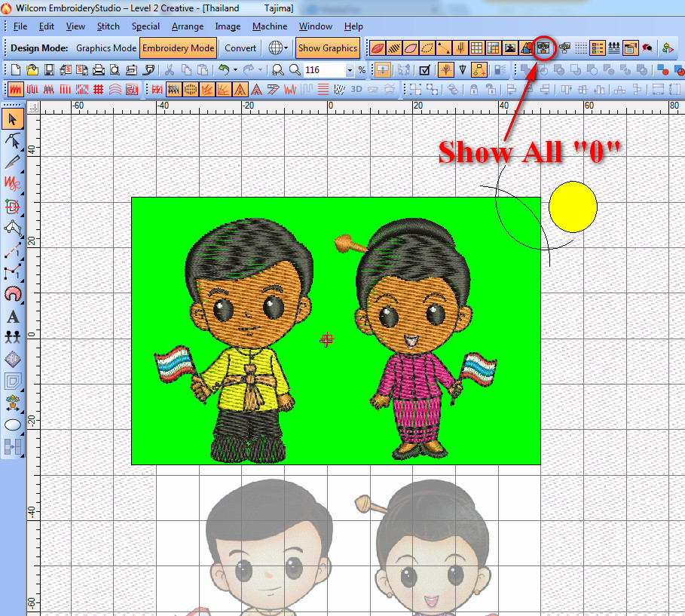Select the Maze fill stitch icon
This screenshot has height=616, width=685.
coord(131,90)
